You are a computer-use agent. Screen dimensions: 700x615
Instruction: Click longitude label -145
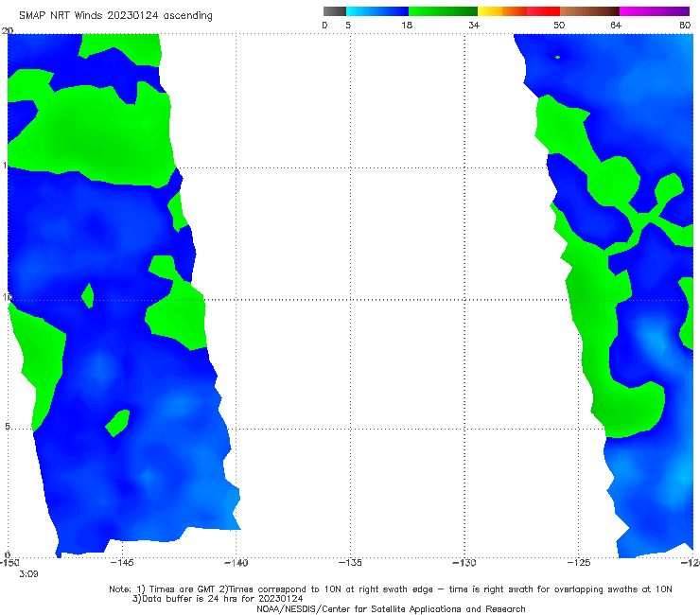pyautogui.click(x=122, y=562)
